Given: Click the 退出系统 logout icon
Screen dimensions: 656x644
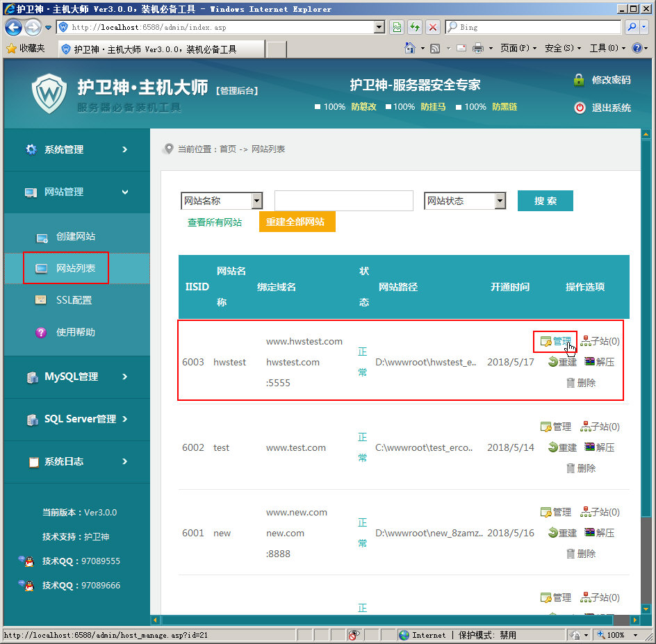Looking at the screenshot, I should (x=580, y=108).
